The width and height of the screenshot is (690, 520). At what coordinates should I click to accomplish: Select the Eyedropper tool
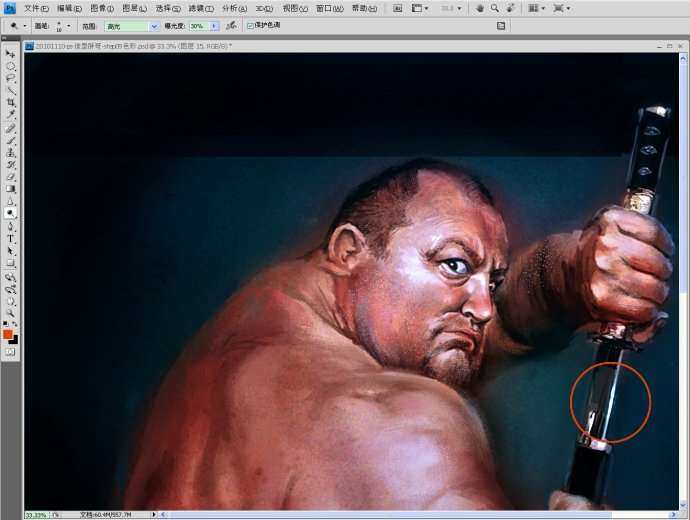pos(10,115)
